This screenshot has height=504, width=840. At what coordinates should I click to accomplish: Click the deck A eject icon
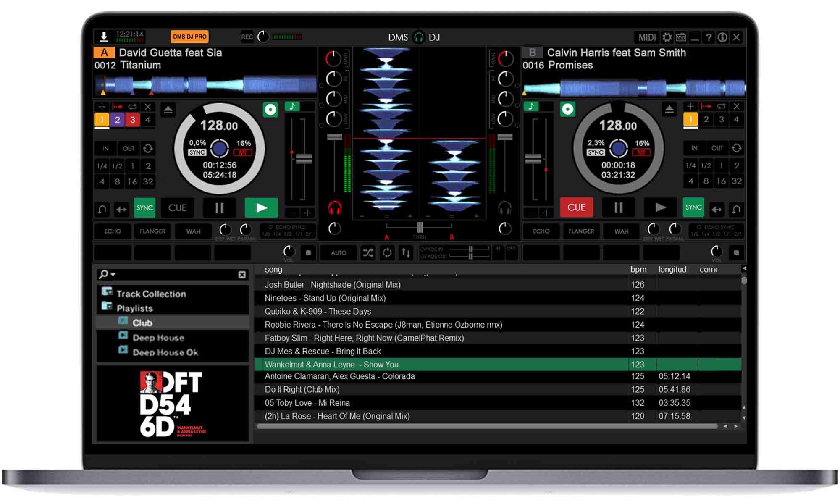coord(168,110)
